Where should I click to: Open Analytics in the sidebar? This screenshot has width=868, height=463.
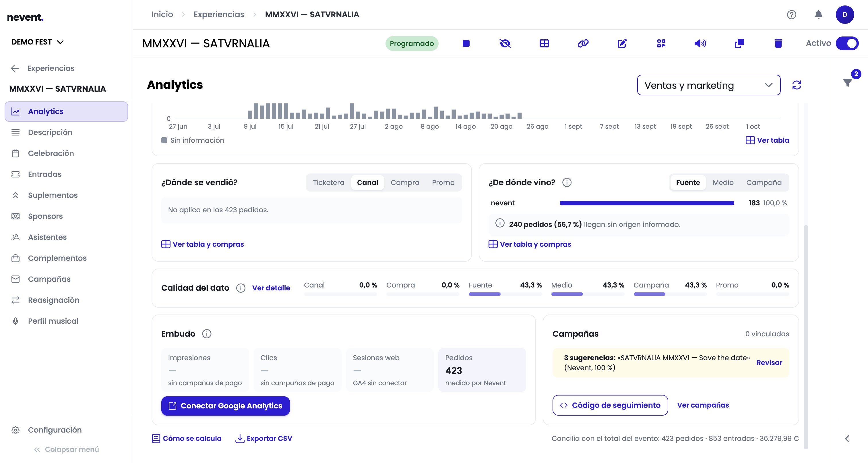point(66,111)
